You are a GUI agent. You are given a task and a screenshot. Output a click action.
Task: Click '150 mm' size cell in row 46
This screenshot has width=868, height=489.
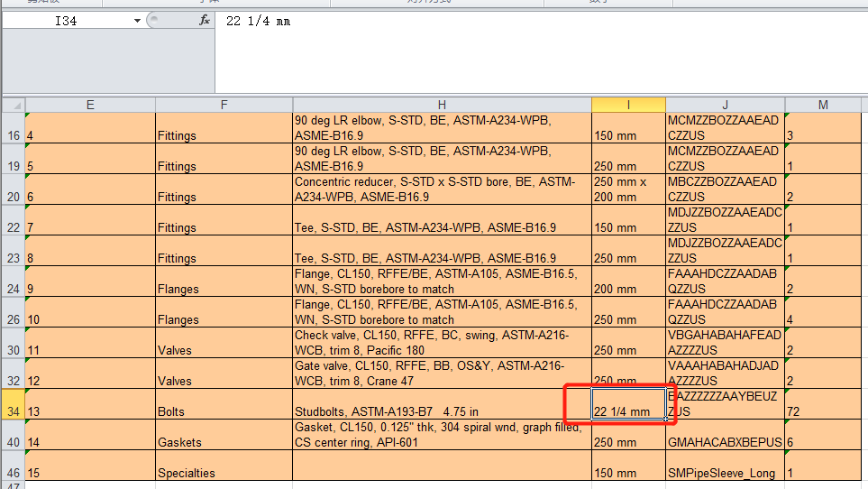tap(628, 466)
